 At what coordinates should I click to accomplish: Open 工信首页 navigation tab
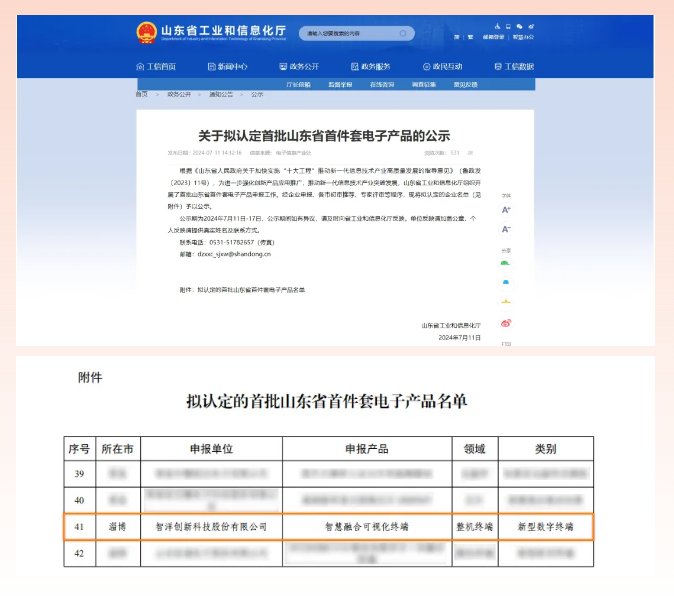(x=156, y=67)
